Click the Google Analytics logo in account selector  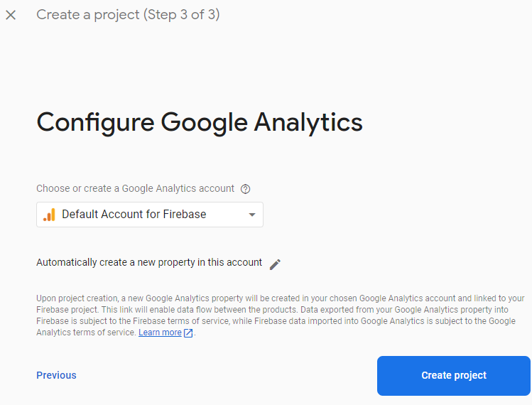[x=49, y=215]
